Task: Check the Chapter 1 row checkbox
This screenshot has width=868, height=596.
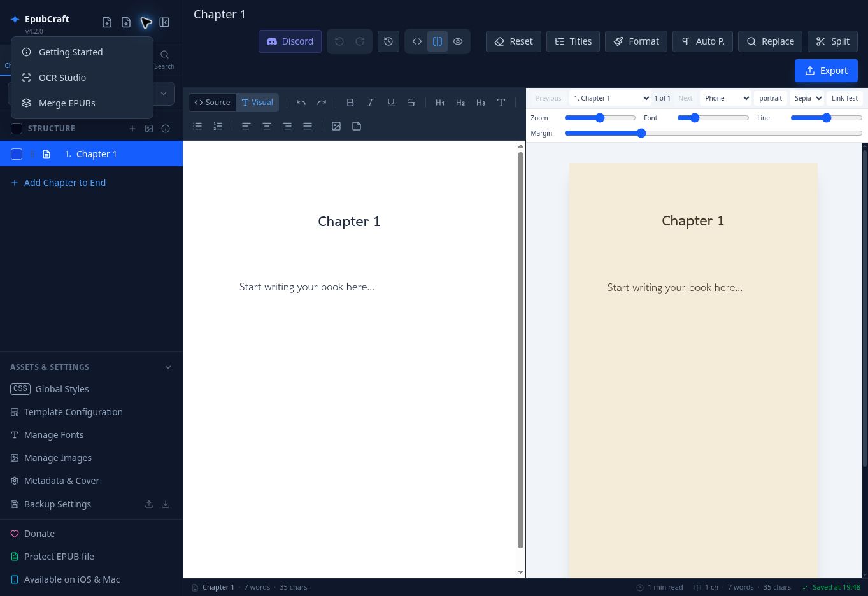Action: pyautogui.click(x=17, y=154)
